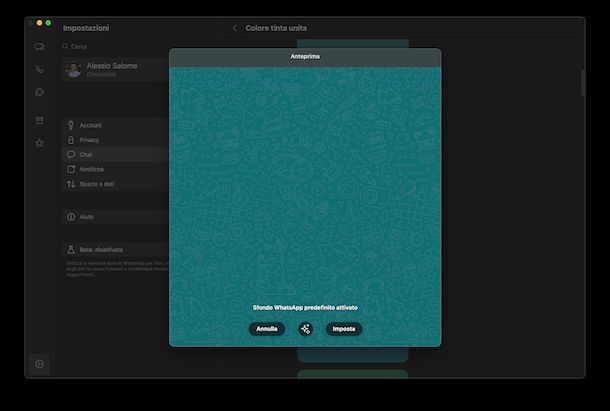This screenshot has height=411, width=610.
Task: Open the Privacy settings item
Action: point(115,140)
